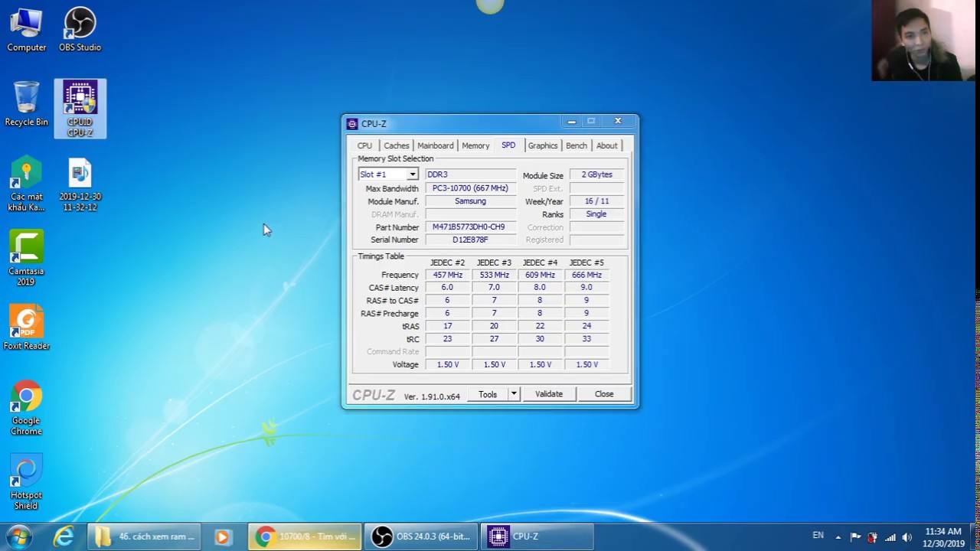The image size is (980, 551).
Task: Select the Camtasia 2019 desktop icon
Action: coord(26,259)
